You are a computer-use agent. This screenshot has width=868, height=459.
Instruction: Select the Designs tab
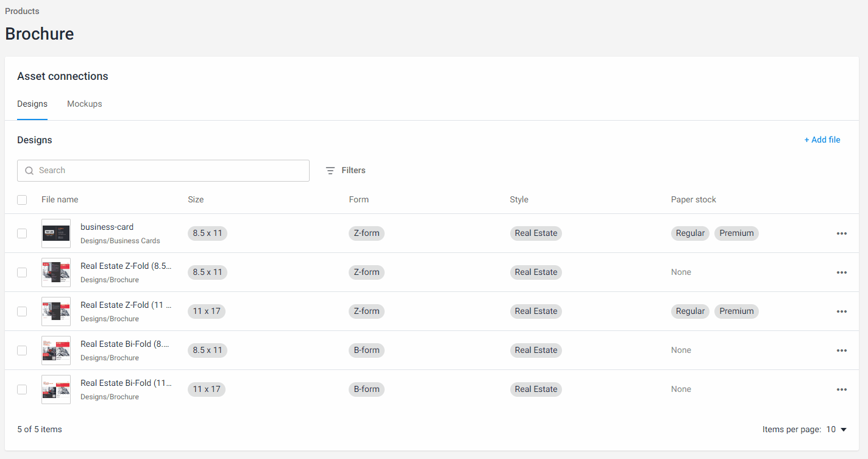pyautogui.click(x=32, y=104)
